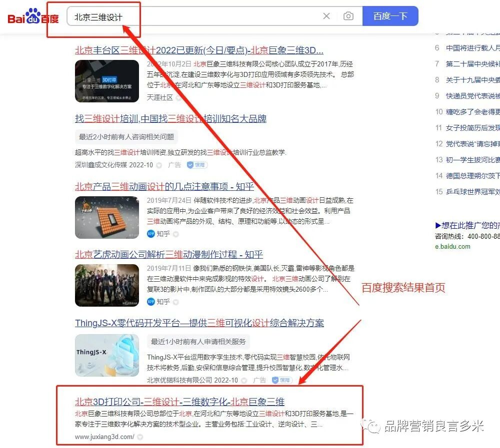Expand dropdown icon beside www.juxiang3d.com/
The image size is (500, 448).
point(139,437)
